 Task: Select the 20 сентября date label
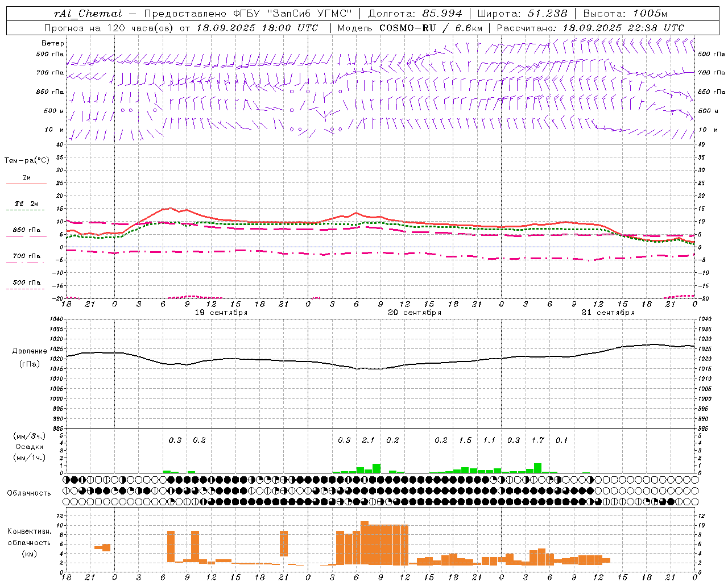coord(415,313)
